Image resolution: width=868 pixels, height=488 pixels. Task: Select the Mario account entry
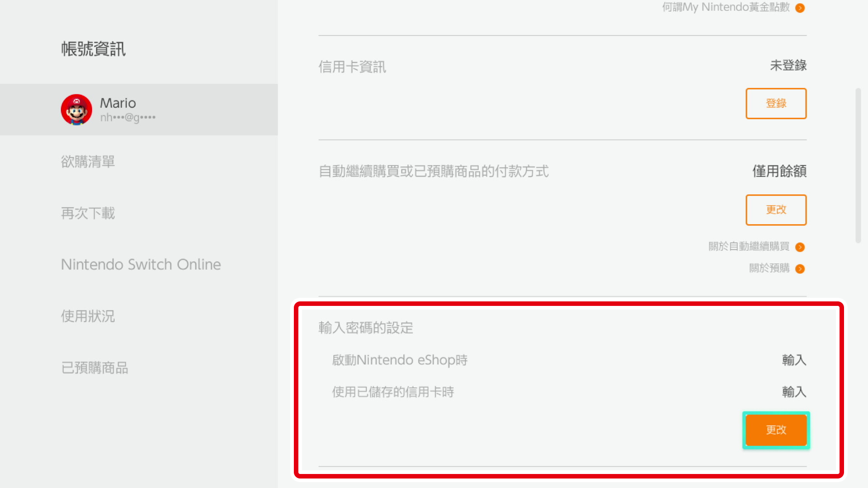point(139,109)
